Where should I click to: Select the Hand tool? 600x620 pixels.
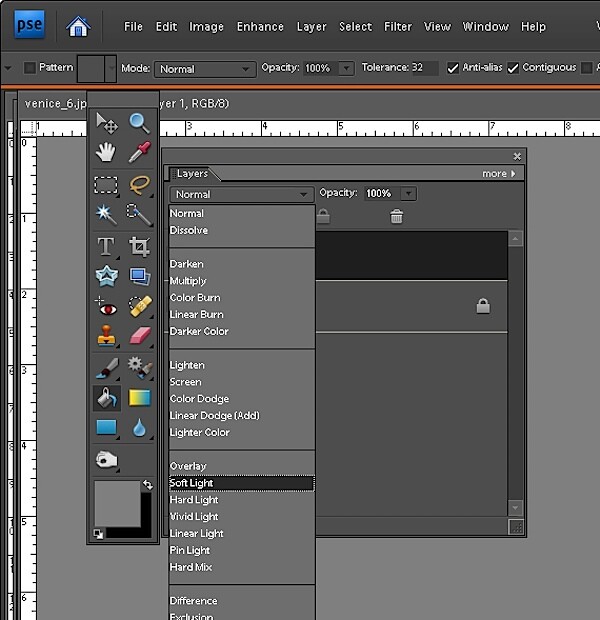[x=106, y=152]
